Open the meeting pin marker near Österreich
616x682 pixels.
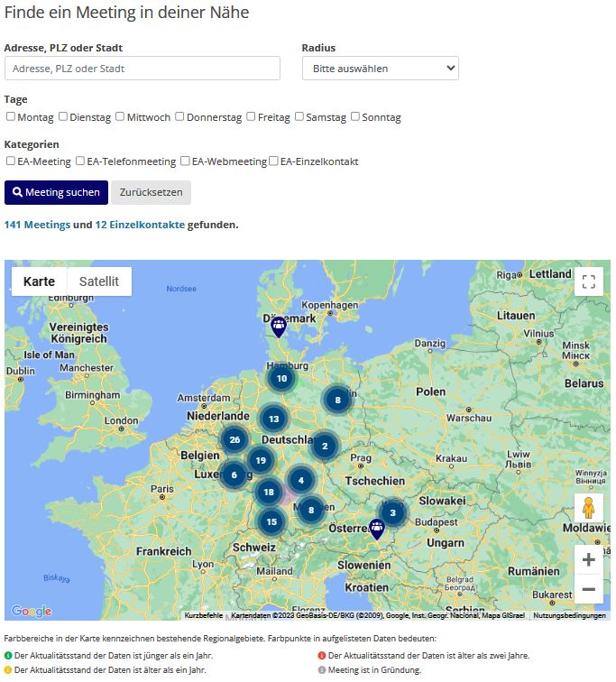click(x=377, y=529)
